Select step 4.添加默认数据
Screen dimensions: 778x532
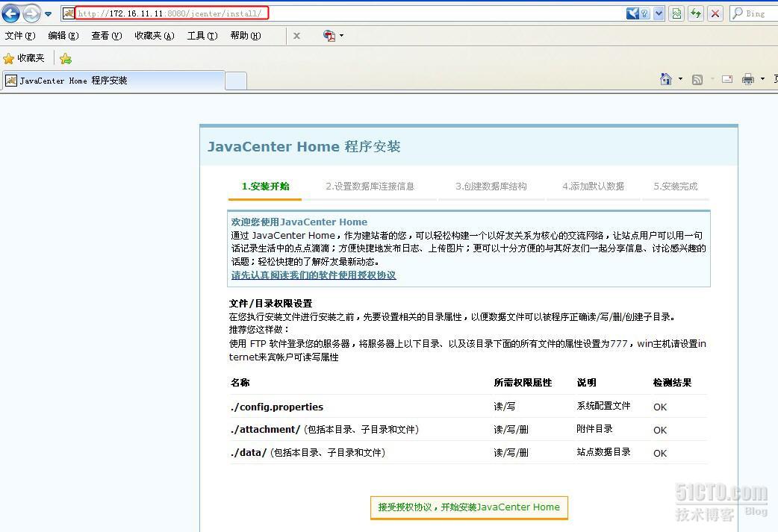594,187
